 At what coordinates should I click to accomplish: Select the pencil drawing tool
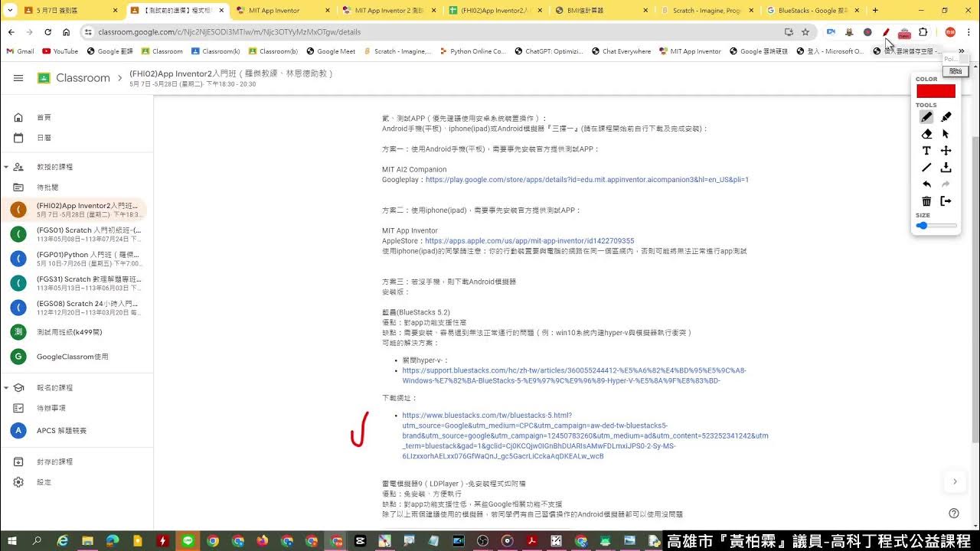click(x=926, y=117)
